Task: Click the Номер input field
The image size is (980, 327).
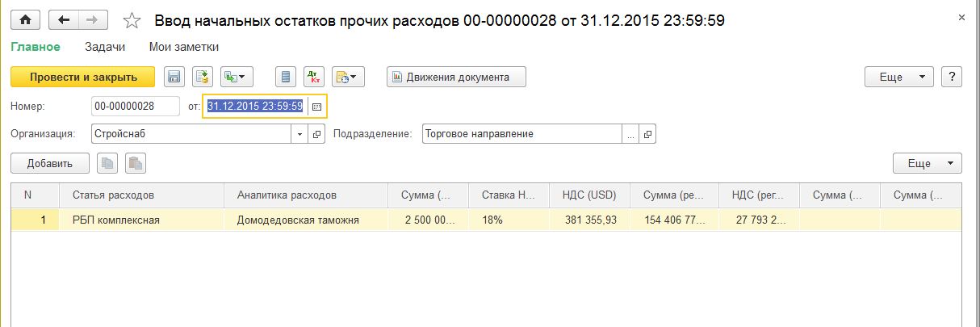Action: pyautogui.click(x=136, y=107)
